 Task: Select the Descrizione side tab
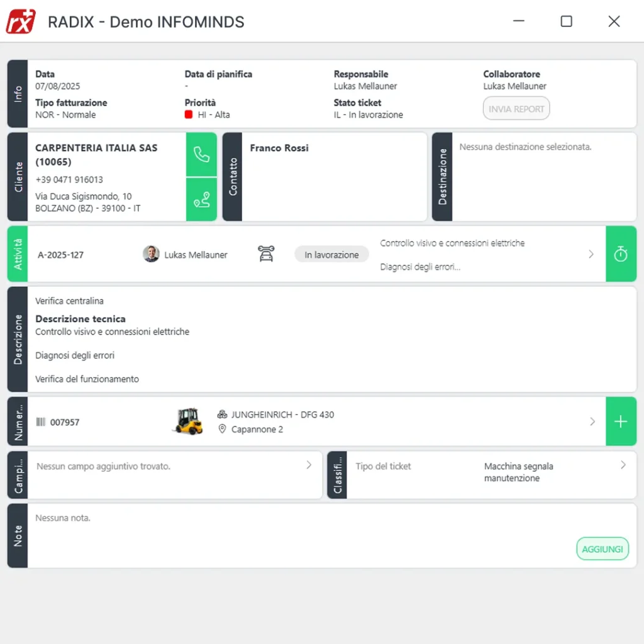coord(18,340)
